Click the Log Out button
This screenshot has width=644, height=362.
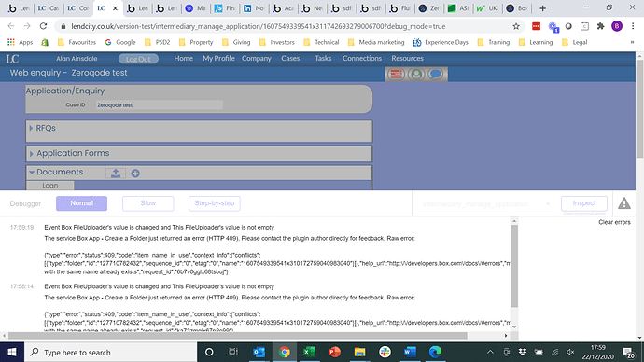tap(138, 59)
